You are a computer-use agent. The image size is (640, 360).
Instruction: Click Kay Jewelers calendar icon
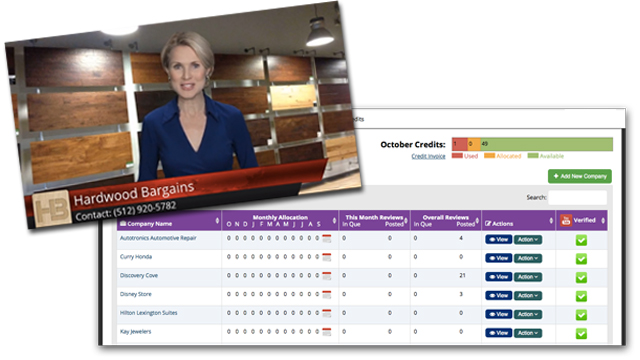coord(327,332)
